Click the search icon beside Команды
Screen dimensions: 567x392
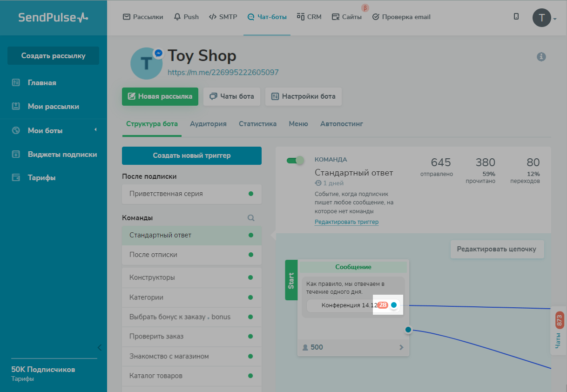point(251,217)
